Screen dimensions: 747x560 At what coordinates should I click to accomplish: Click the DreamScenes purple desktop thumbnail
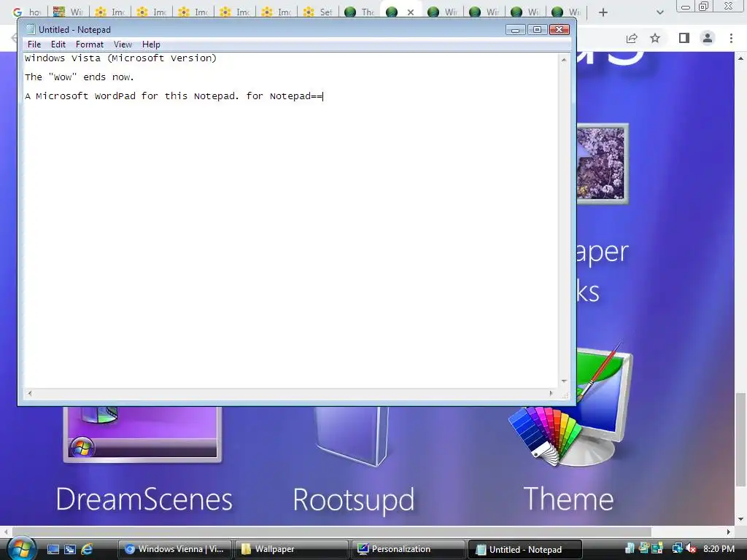point(142,435)
